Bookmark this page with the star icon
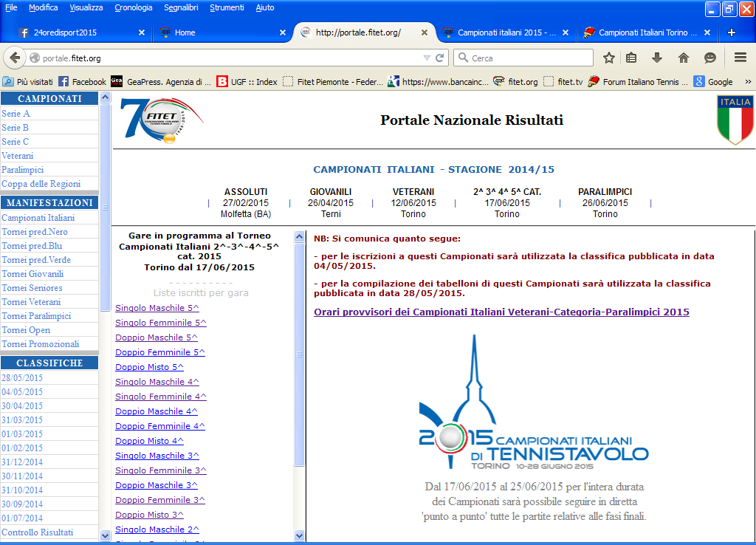756x545 pixels. click(609, 58)
